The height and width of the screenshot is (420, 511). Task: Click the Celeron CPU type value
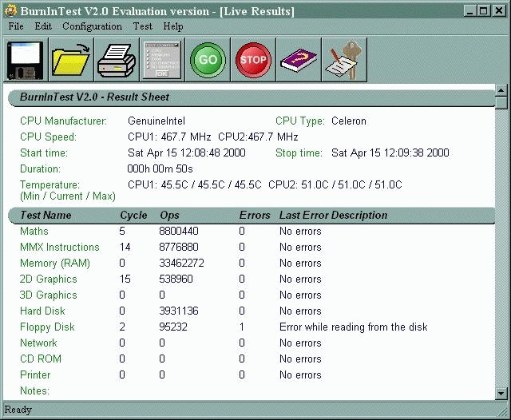coord(349,121)
